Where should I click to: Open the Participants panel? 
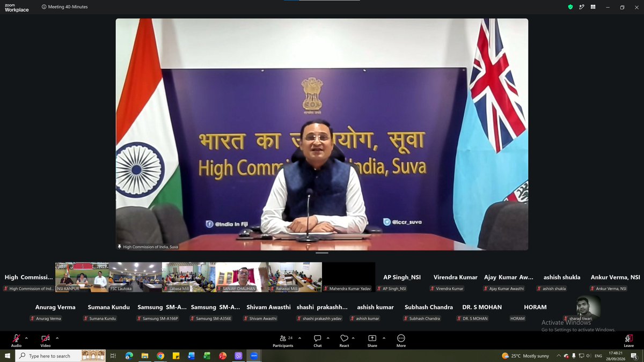pyautogui.click(x=283, y=341)
